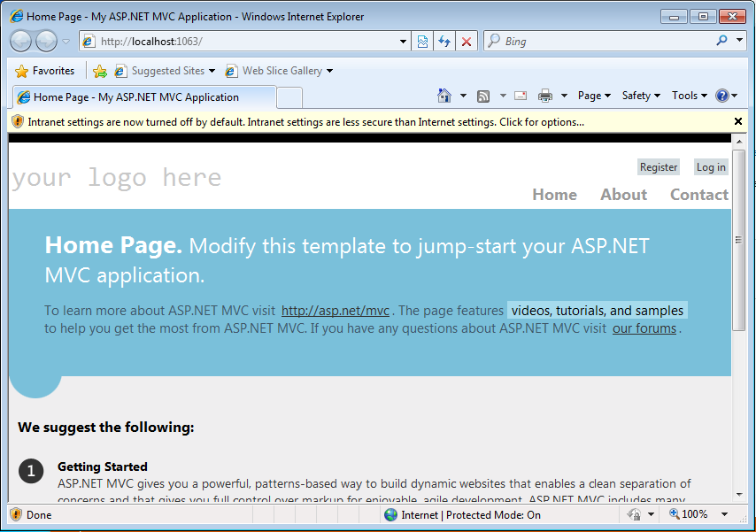Open the Tools menu

click(690, 96)
